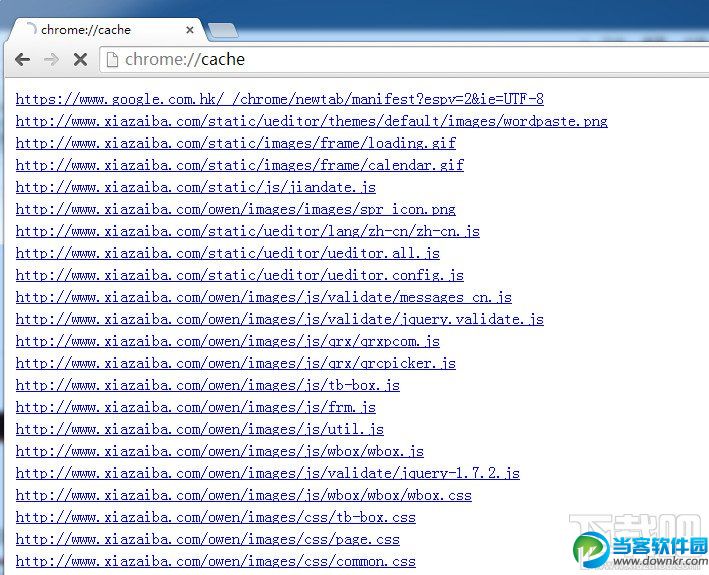Open the zh-cn.js cache link
The width and height of the screenshot is (709, 575).
(x=248, y=231)
